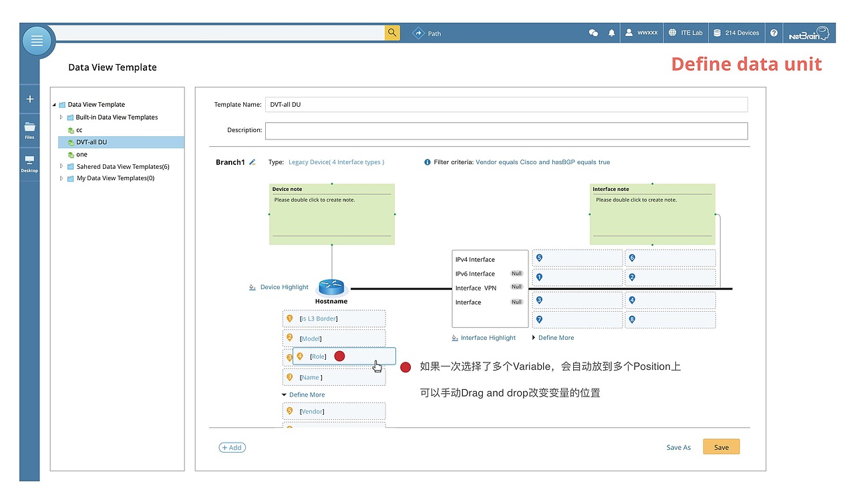
Task: Open the hamburger navigation menu
Action: click(37, 40)
